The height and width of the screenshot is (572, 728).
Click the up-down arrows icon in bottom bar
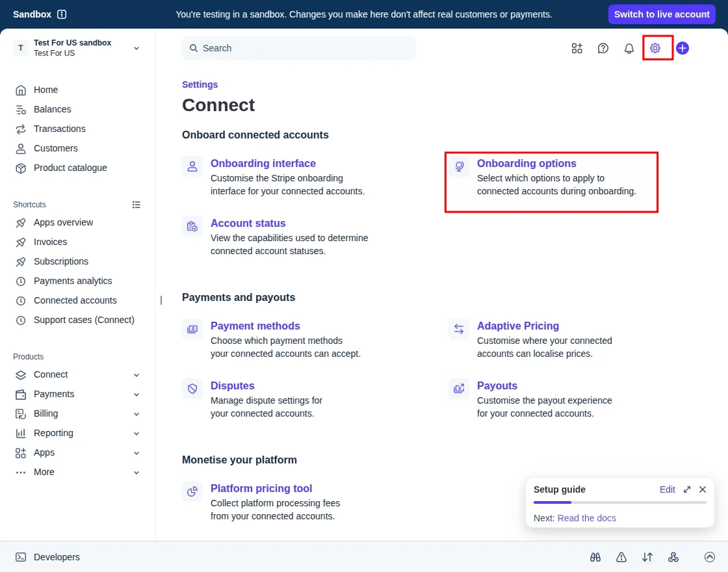pos(647,557)
